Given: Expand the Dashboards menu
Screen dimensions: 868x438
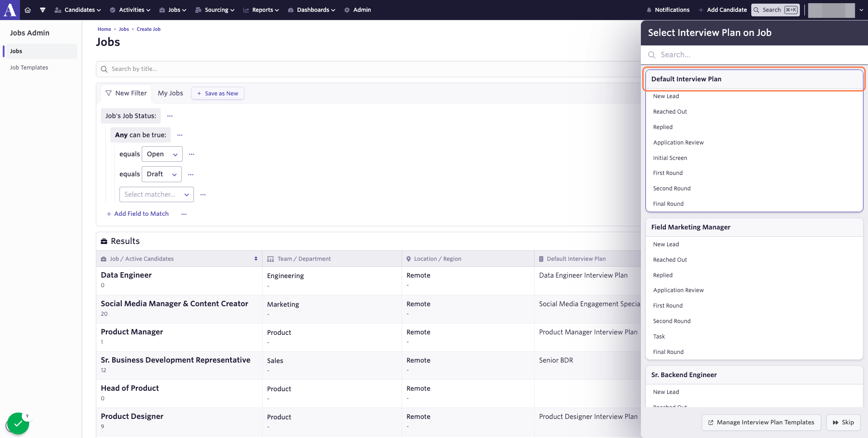Looking at the screenshot, I should [312, 10].
